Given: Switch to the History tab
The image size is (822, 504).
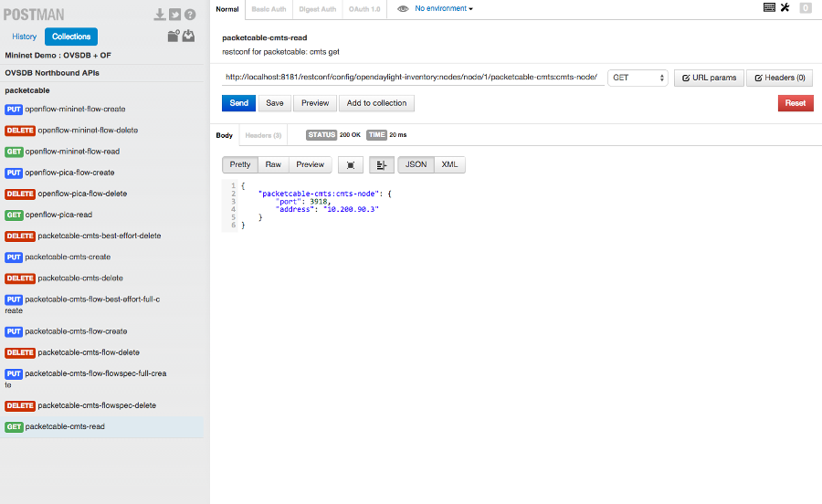Looking at the screenshot, I should click(24, 37).
